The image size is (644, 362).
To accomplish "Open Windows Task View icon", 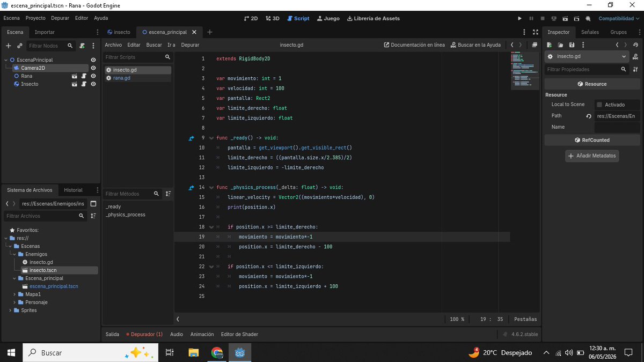I will tap(170, 352).
